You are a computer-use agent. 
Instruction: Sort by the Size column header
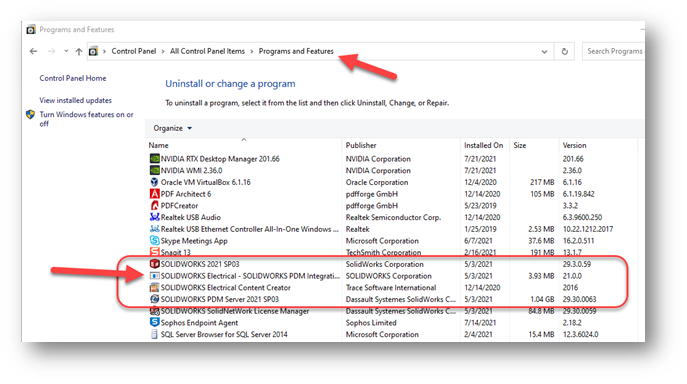pyautogui.click(x=520, y=145)
